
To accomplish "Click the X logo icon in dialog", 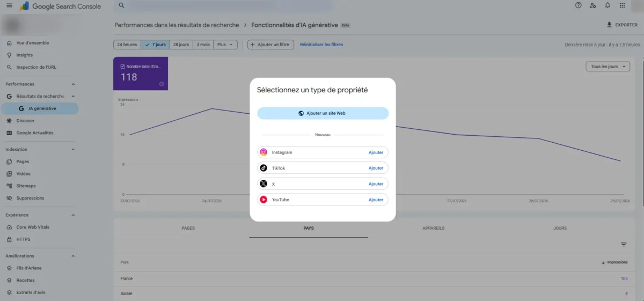I will [264, 183].
